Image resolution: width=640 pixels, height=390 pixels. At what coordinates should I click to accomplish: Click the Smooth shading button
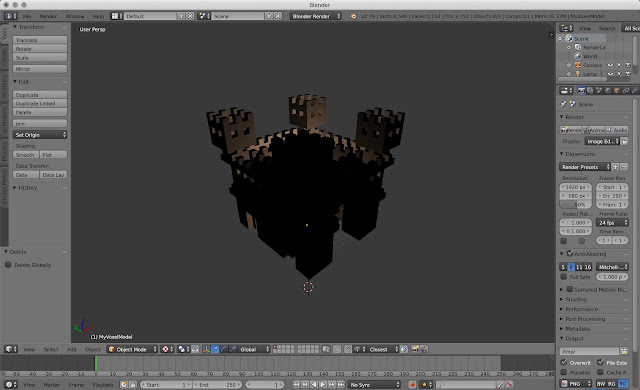tap(26, 155)
